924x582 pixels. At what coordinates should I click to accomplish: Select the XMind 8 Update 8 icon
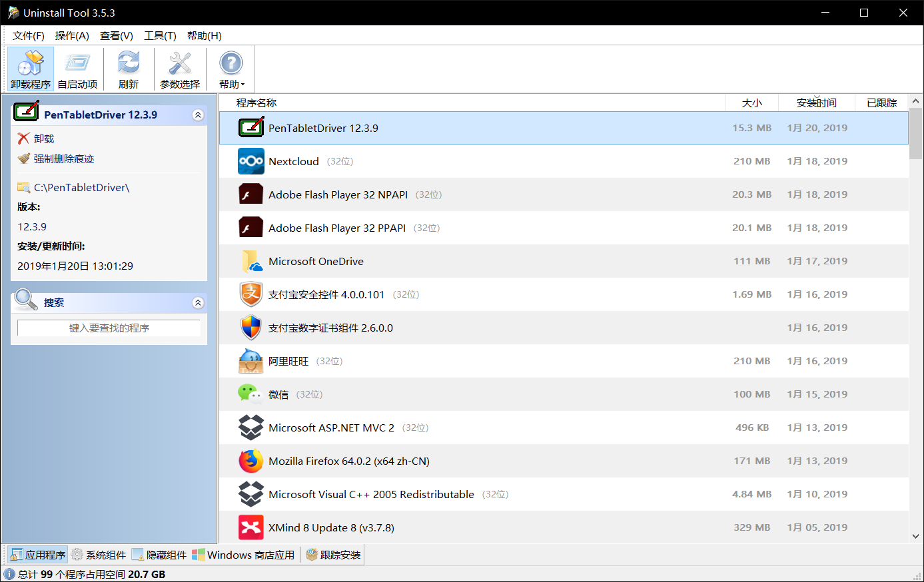251,527
